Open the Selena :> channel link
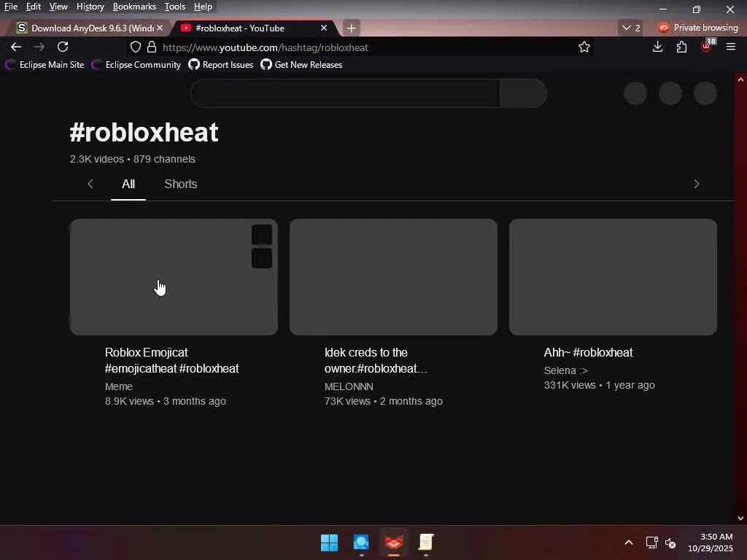The width and height of the screenshot is (747, 560). [x=566, y=370]
